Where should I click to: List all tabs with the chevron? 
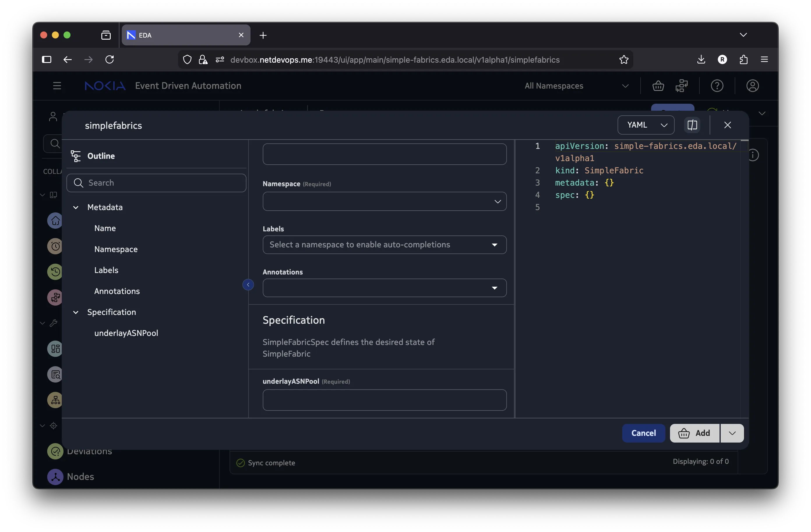[x=743, y=35]
